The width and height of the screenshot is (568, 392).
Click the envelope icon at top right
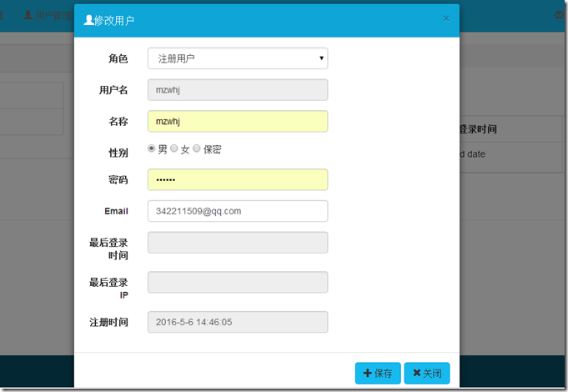click(x=560, y=15)
